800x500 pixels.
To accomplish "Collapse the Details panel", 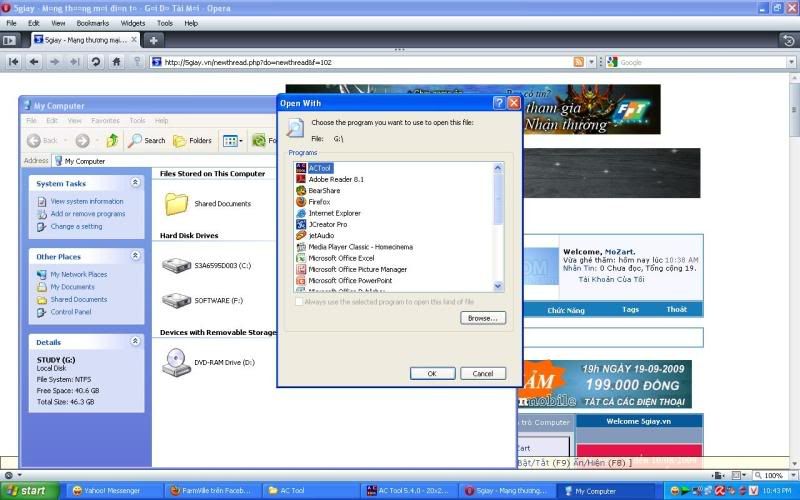I will coord(135,341).
